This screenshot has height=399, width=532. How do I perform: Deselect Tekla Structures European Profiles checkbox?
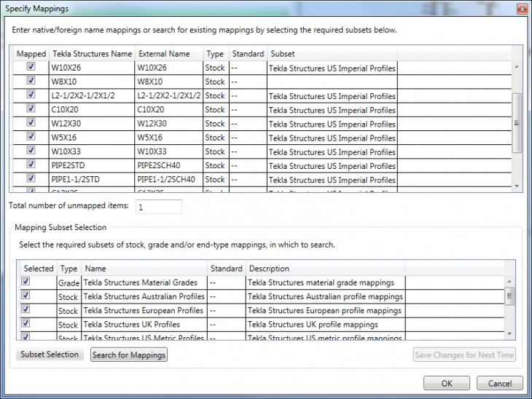point(26,309)
